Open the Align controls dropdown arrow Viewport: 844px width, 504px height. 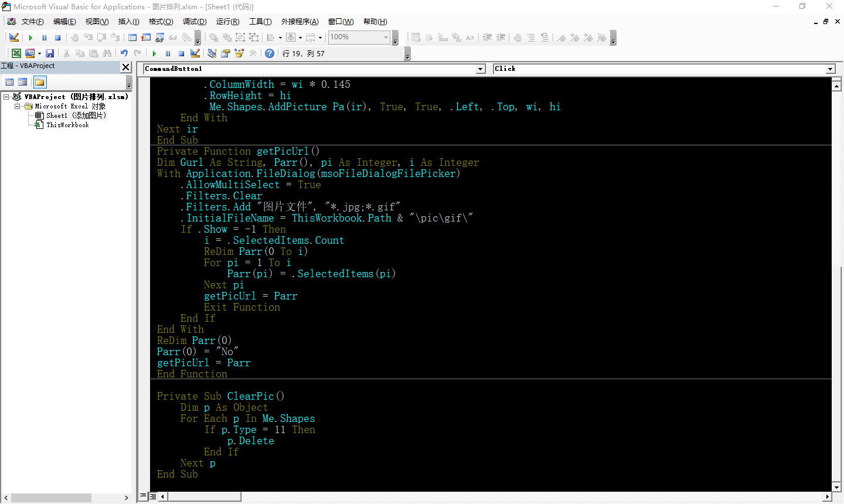[280, 37]
